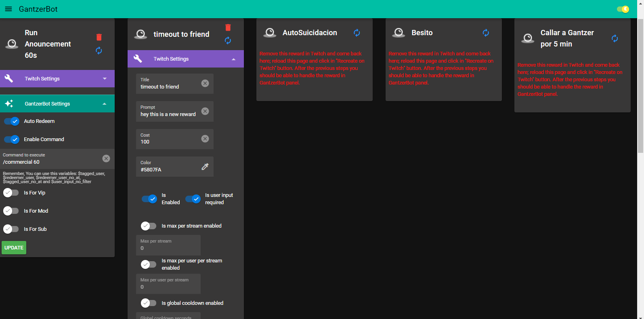Select the Besito reward title
The image size is (644, 319).
pos(422,33)
